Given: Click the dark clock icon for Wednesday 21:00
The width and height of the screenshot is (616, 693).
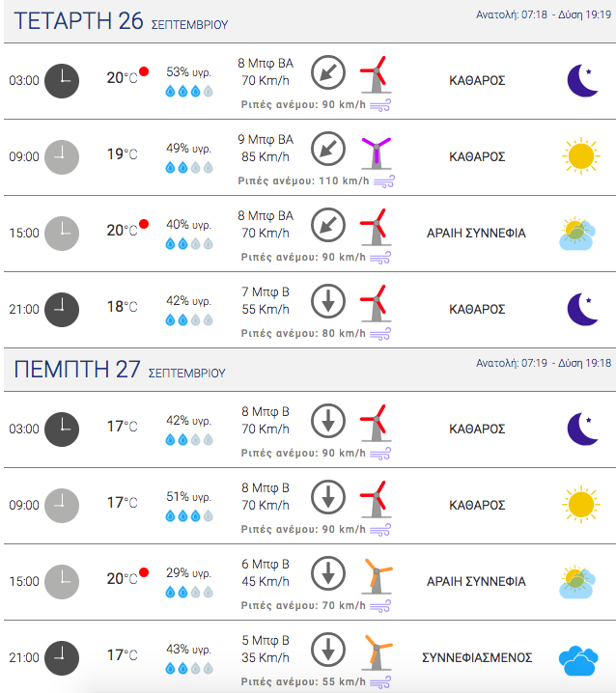Looking at the screenshot, I should click(62, 309).
